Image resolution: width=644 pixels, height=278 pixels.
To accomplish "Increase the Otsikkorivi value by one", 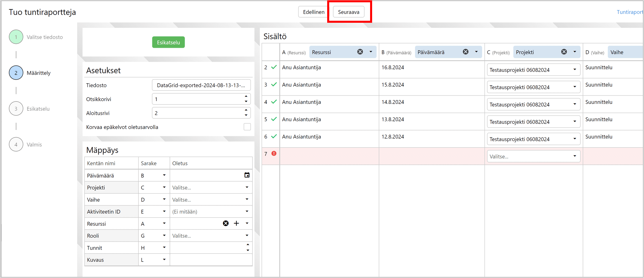I will (246, 97).
